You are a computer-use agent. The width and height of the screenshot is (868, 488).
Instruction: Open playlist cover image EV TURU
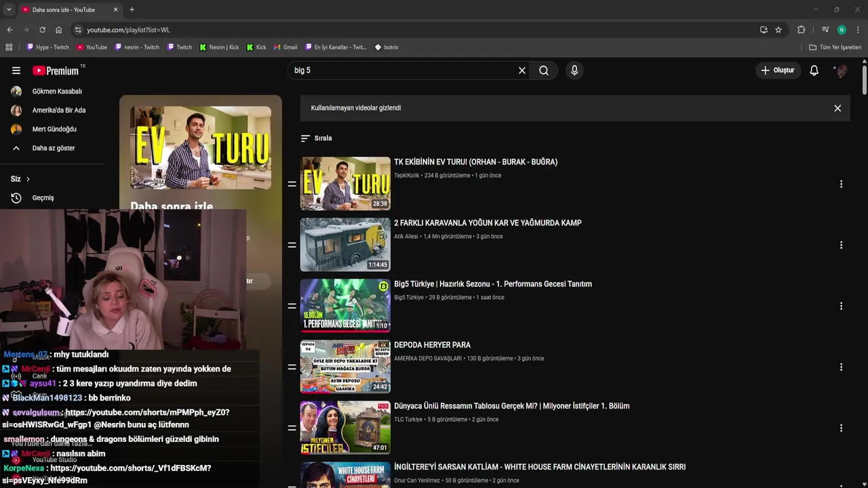[x=201, y=148]
